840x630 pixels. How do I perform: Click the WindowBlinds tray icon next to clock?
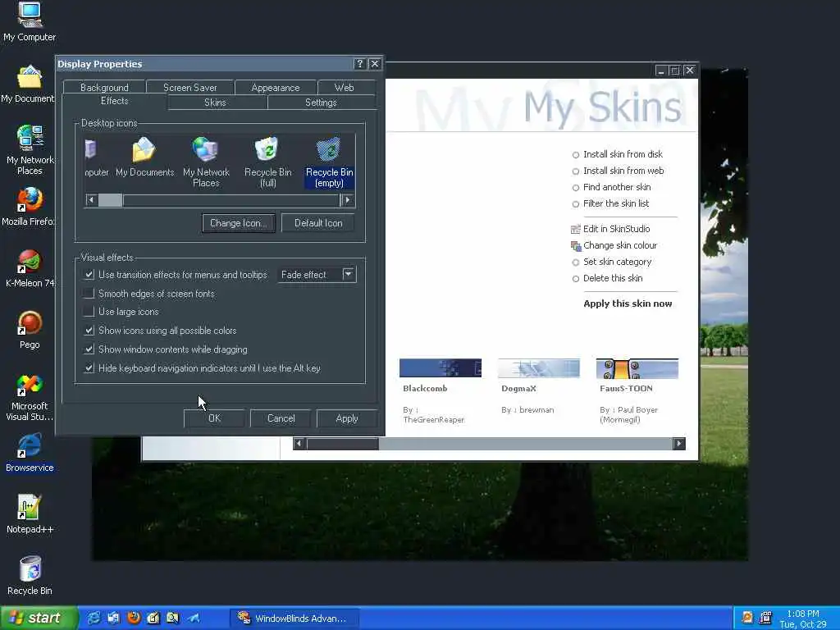(765, 617)
